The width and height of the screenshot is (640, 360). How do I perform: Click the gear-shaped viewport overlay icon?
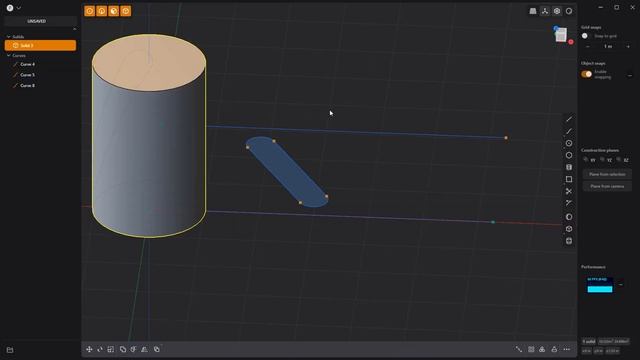[557, 11]
